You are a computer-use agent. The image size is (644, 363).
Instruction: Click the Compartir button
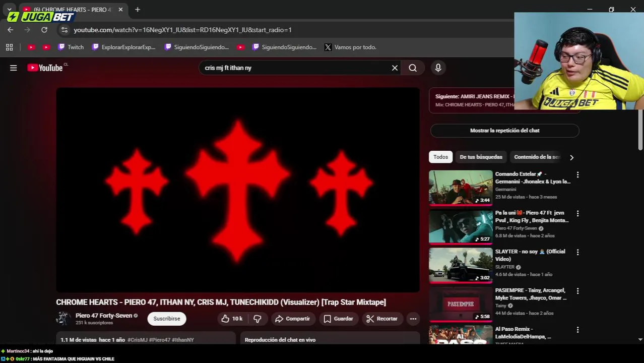click(x=293, y=319)
